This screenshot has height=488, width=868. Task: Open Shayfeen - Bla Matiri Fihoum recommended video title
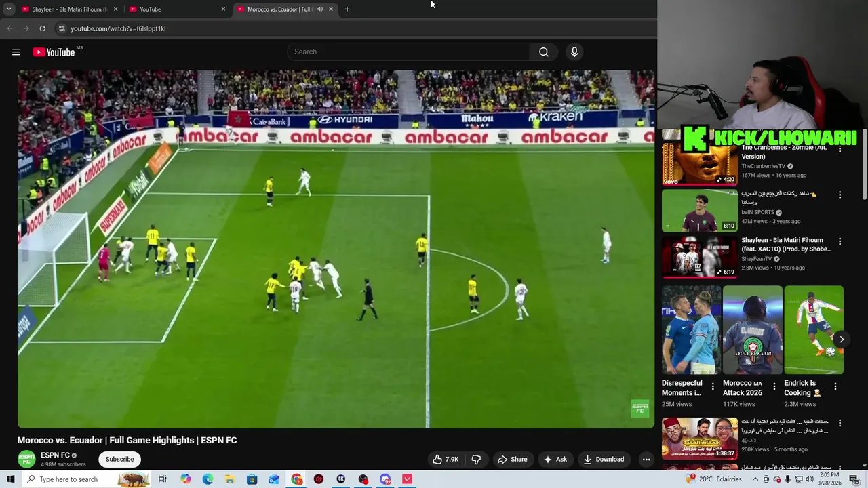(x=786, y=245)
